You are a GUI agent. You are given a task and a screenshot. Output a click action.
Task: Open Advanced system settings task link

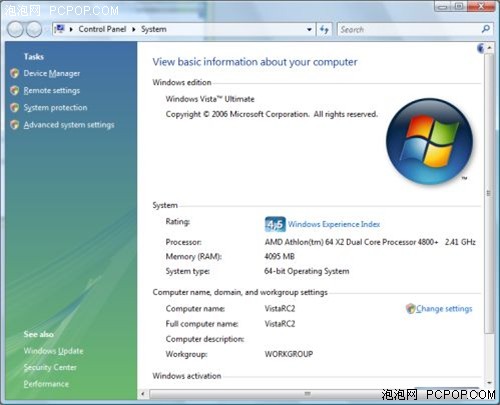pyautogui.click(x=69, y=125)
